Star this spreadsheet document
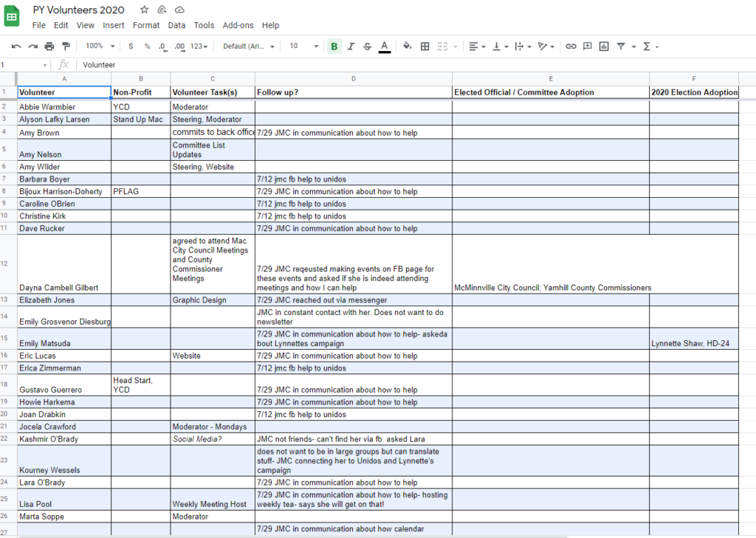The image size is (756, 538). [144, 10]
